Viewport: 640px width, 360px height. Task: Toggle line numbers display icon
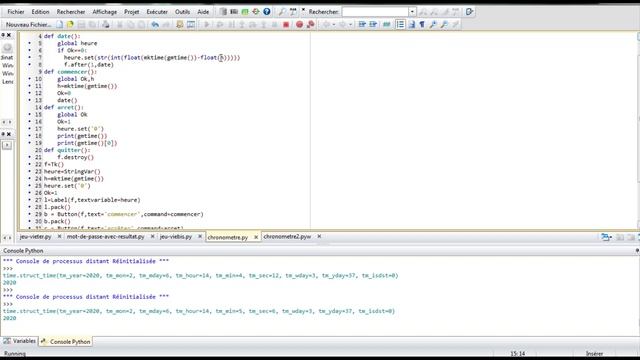[400, 24]
